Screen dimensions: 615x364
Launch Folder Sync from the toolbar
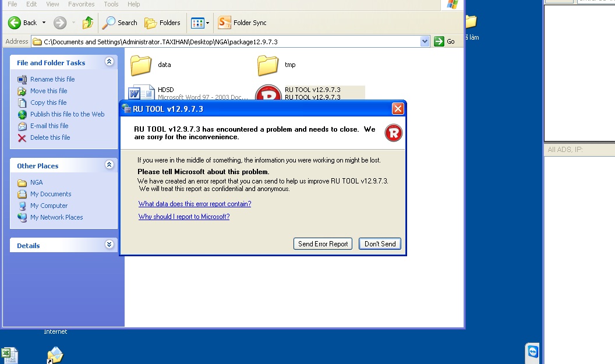point(242,23)
